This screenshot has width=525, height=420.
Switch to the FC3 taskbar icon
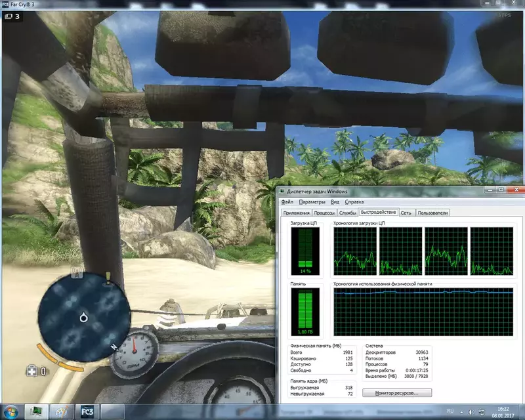coord(87,411)
